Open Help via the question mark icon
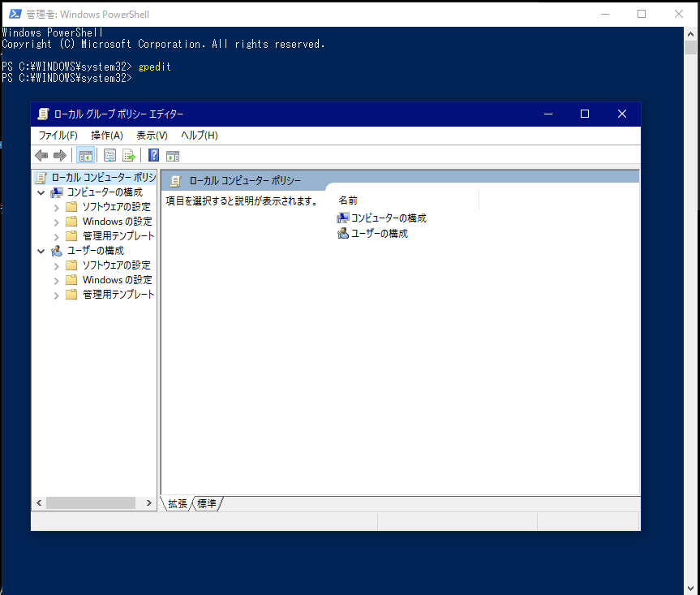Screen dimensions: 700x595 [x=153, y=155]
